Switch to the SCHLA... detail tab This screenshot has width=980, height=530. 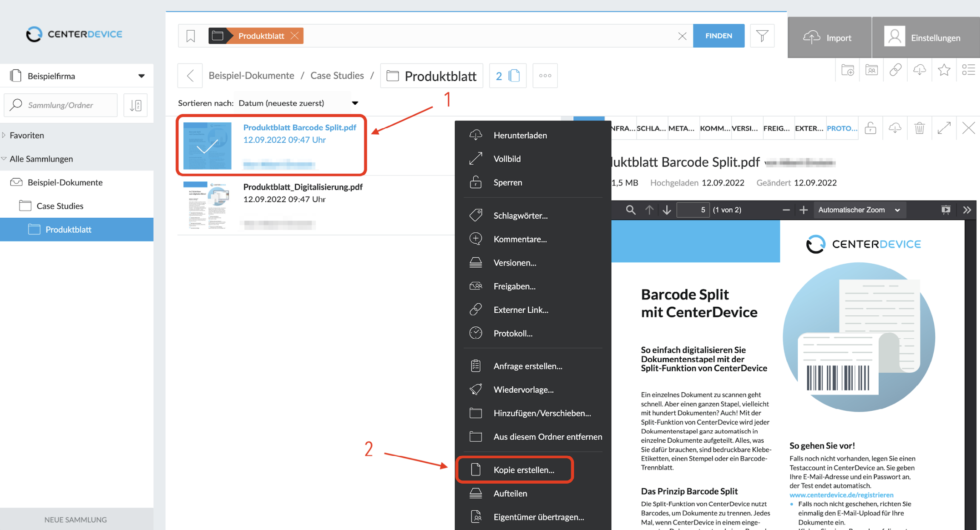pyautogui.click(x=651, y=128)
